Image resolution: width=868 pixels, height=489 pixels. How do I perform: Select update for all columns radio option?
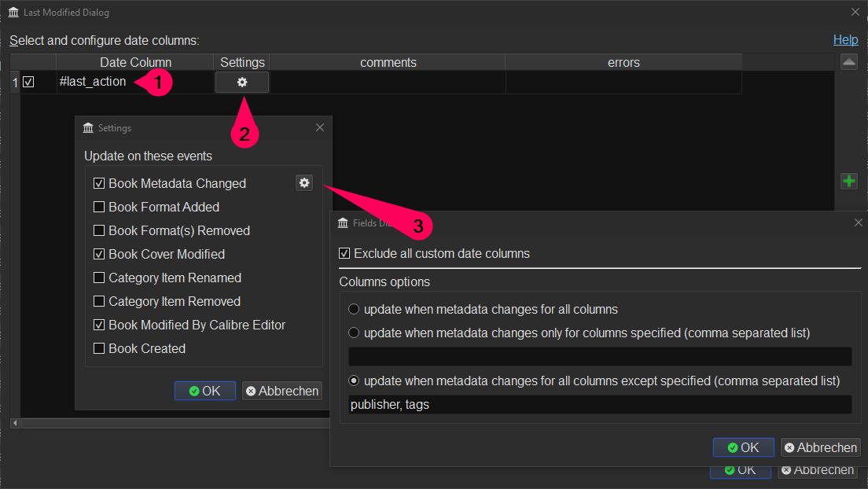[354, 310]
